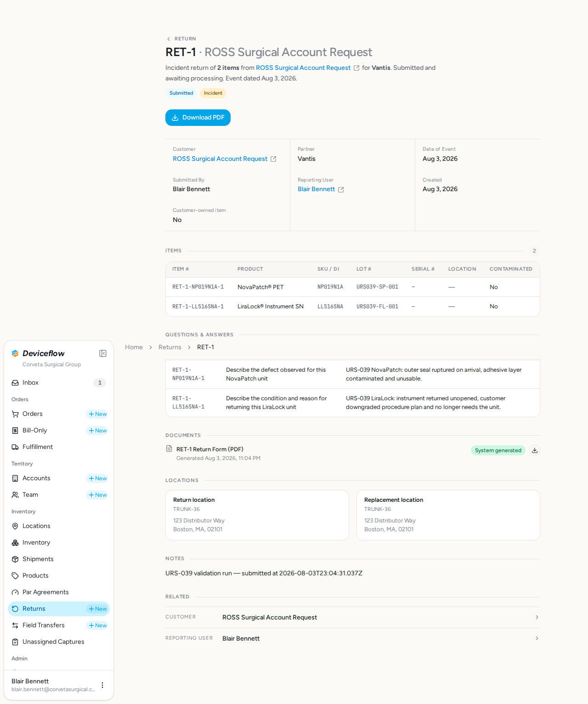
Task: Click external icon beside Blair Bennett
Action: [341, 189]
